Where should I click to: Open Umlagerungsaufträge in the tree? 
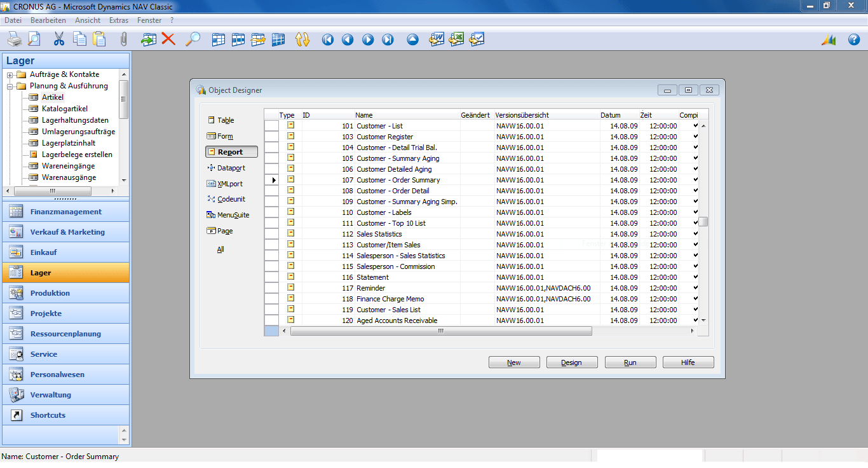coord(78,132)
